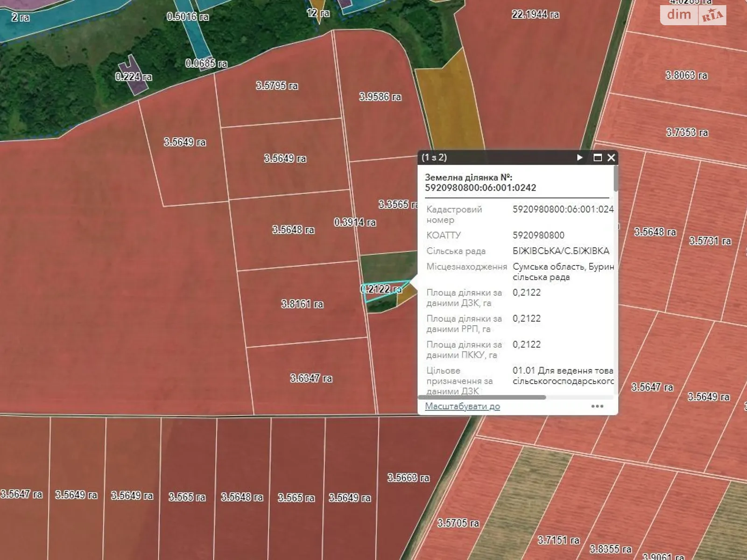Click the popup's horizontal scrollbar
Viewport: 747px width, 560px height.
[x=482, y=398]
